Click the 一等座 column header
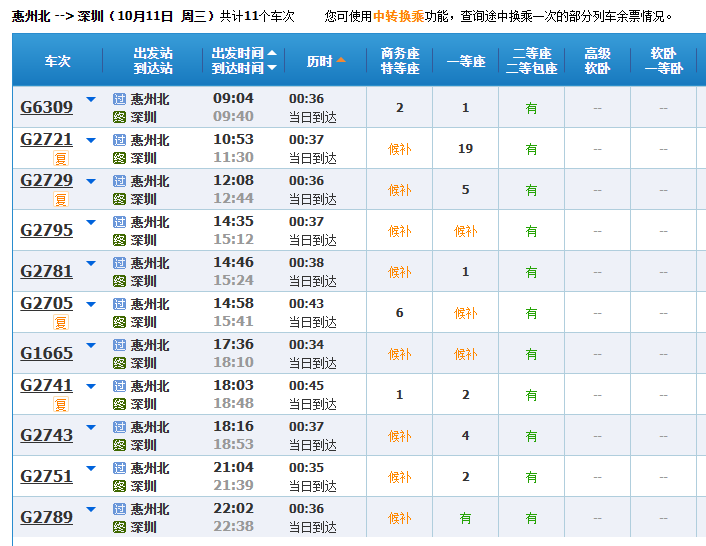The image size is (706, 546). (466, 61)
